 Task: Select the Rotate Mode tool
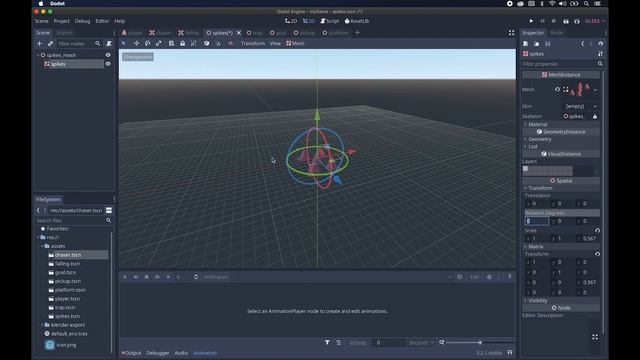click(x=147, y=43)
